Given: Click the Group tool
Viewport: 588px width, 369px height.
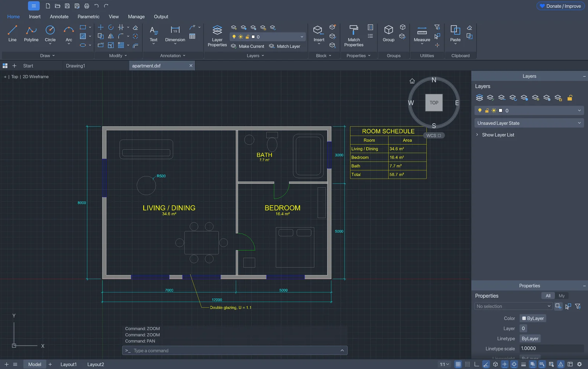Looking at the screenshot, I should coord(388,33).
